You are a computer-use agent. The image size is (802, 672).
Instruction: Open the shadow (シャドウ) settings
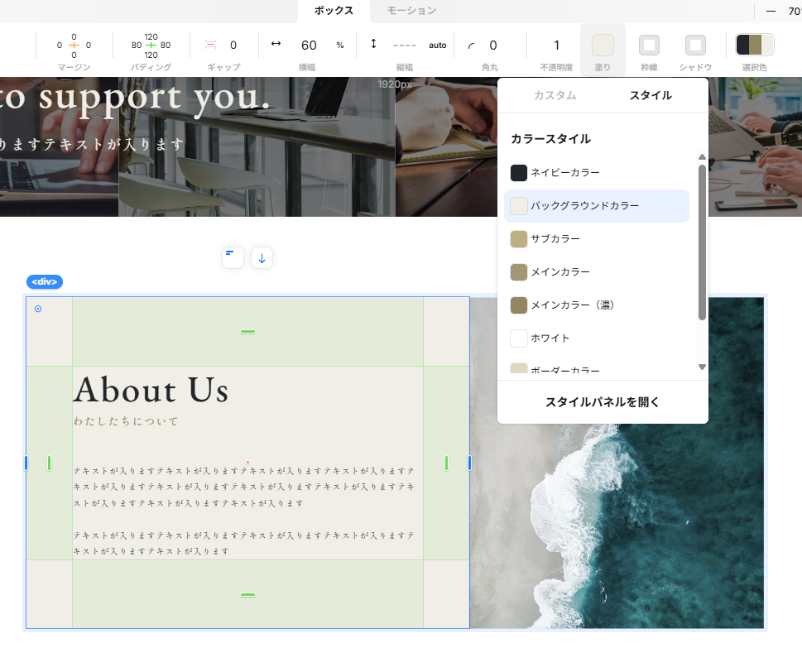[695, 45]
